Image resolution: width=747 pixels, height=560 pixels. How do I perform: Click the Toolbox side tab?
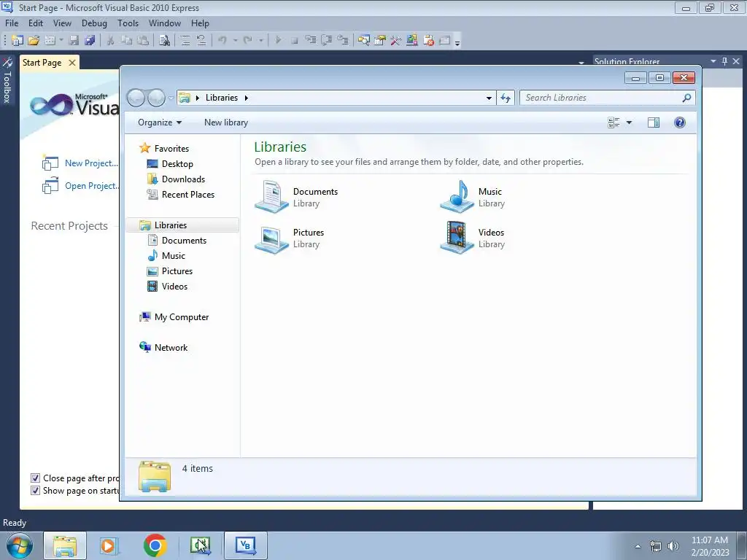click(7, 81)
